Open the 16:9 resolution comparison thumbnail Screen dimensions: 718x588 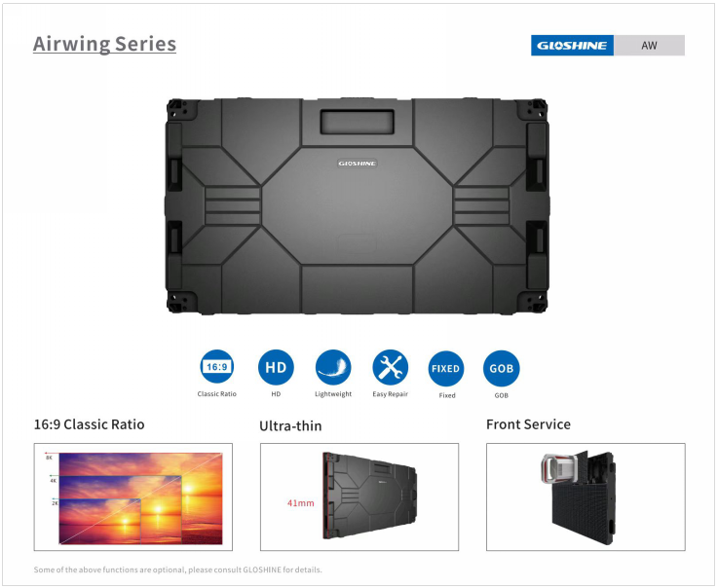[133, 496]
